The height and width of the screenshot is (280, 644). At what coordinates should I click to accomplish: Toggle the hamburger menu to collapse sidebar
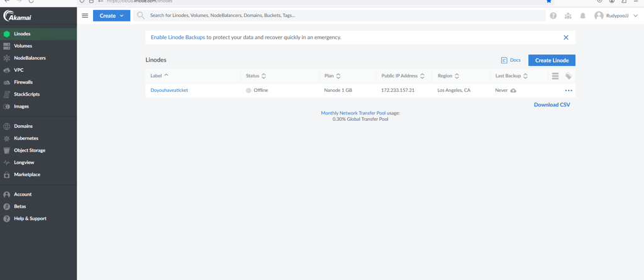[x=85, y=16]
